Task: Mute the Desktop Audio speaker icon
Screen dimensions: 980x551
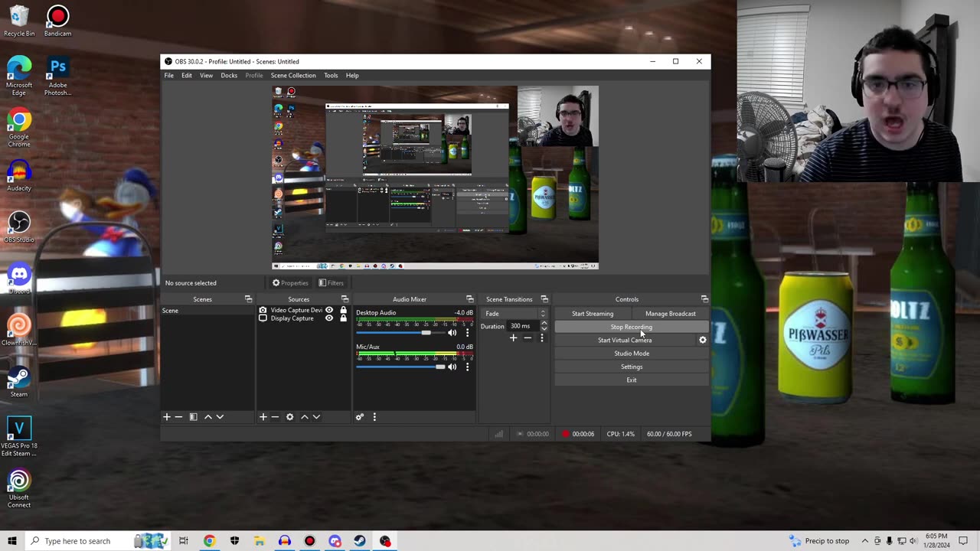Action: pos(452,333)
